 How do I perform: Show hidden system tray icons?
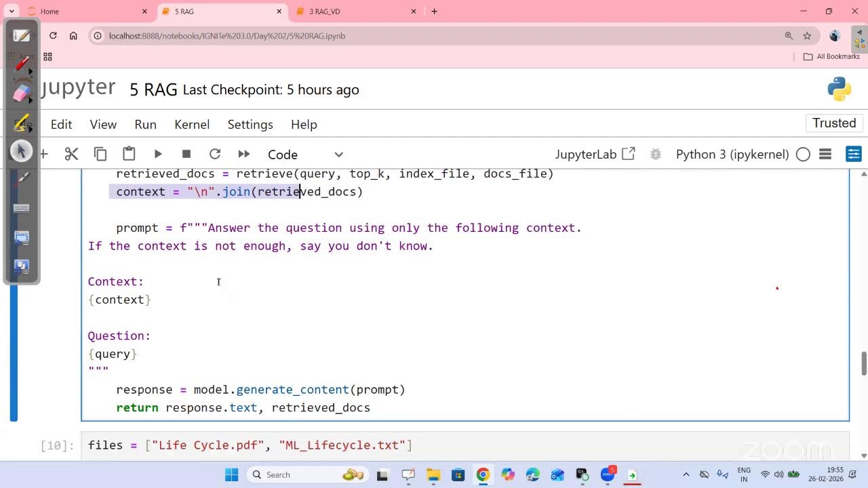coord(686,474)
